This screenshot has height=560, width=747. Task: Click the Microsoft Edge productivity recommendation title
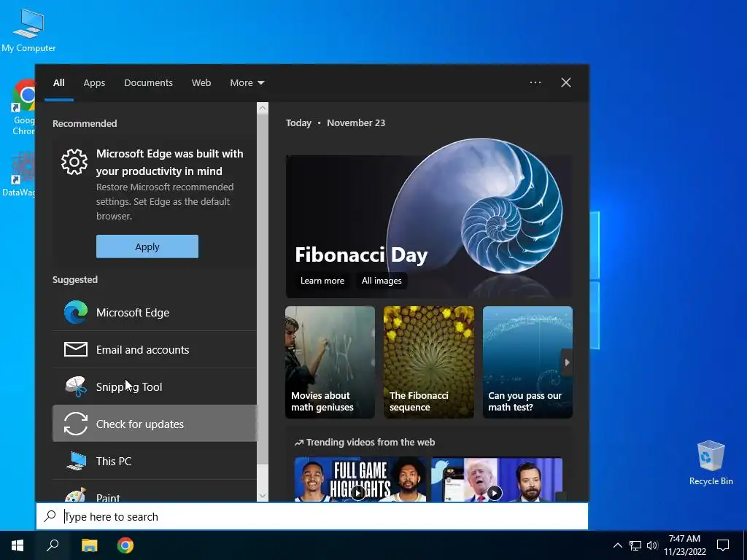tap(170, 163)
